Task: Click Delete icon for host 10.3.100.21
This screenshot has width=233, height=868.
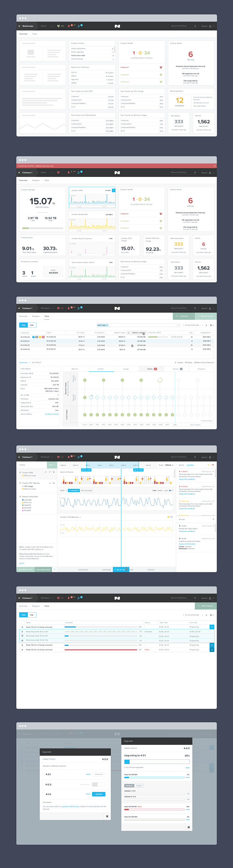Action: click(x=186, y=363)
